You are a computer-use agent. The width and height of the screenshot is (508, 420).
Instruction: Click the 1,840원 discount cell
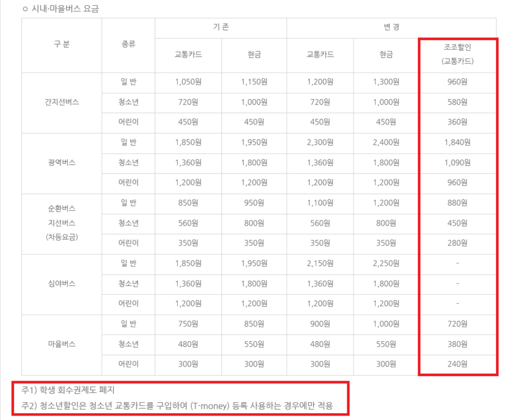[x=457, y=142]
